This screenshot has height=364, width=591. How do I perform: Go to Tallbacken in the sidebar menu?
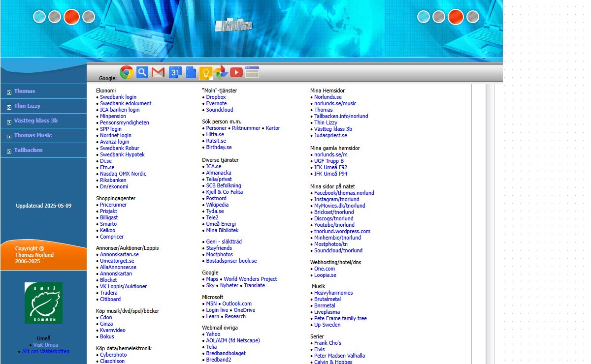click(29, 150)
